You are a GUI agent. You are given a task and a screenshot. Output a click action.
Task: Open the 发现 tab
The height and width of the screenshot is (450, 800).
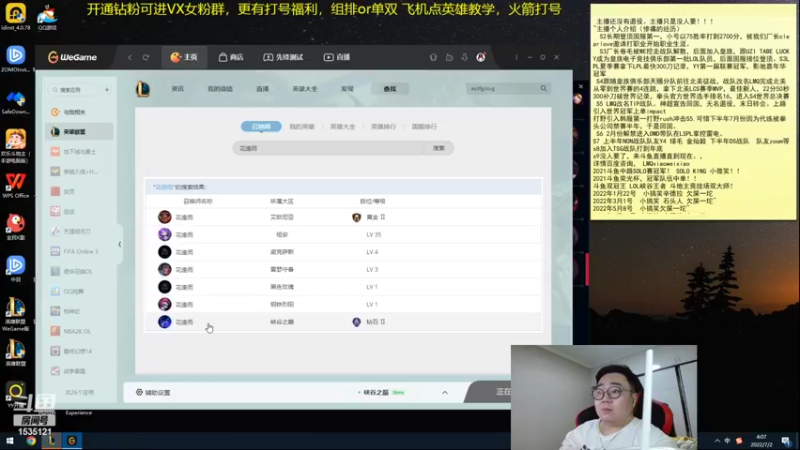coord(347,89)
